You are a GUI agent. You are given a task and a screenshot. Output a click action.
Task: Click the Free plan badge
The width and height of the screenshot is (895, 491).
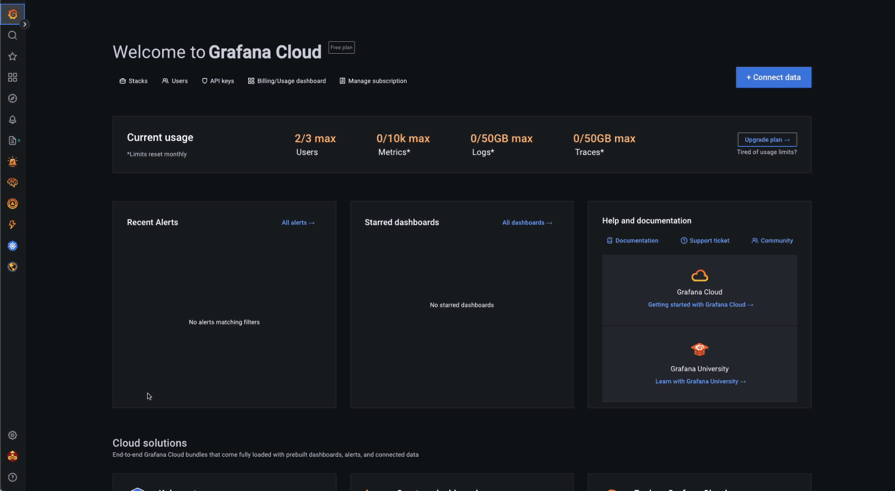click(x=341, y=47)
